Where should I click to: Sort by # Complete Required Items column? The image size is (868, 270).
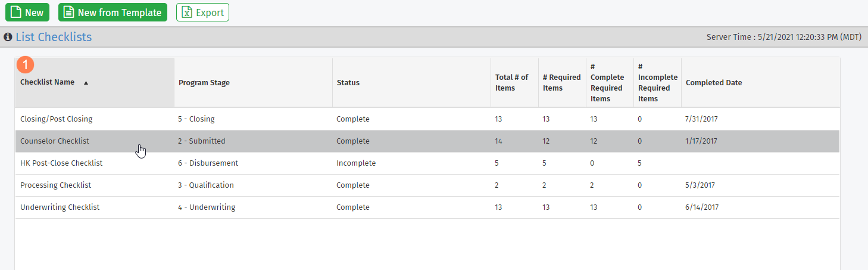(x=607, y=83)
